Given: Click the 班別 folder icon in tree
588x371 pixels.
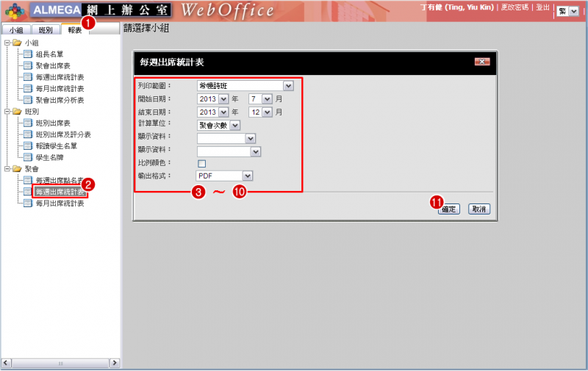Looking at the screenshot, I should tap(17, 112).
